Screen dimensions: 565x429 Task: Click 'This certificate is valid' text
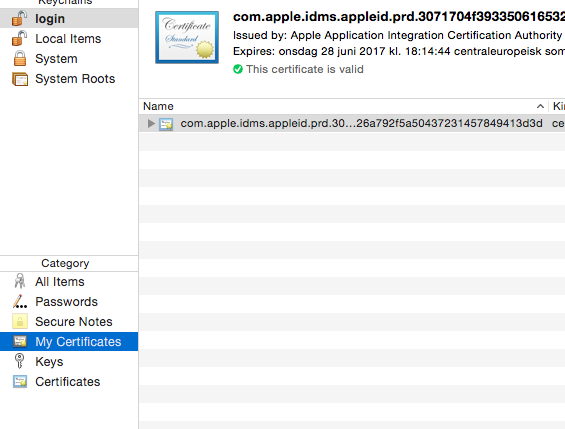tap(305, 69)
